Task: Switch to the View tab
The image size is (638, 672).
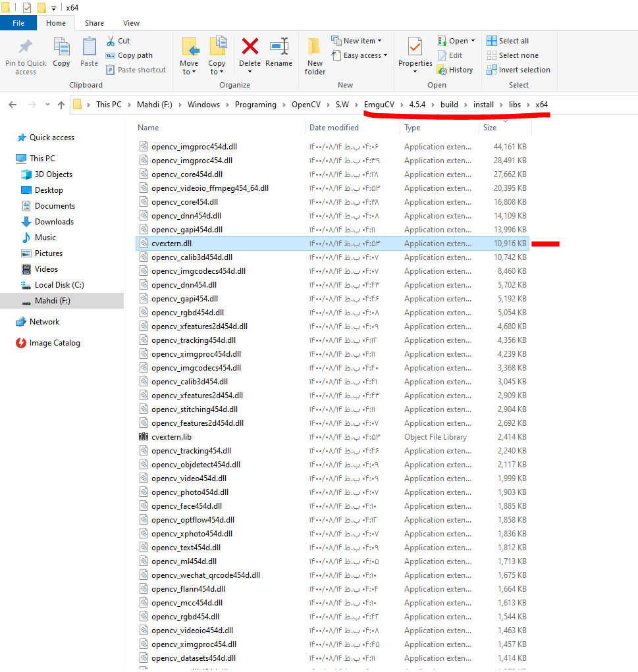Action: 130,22
